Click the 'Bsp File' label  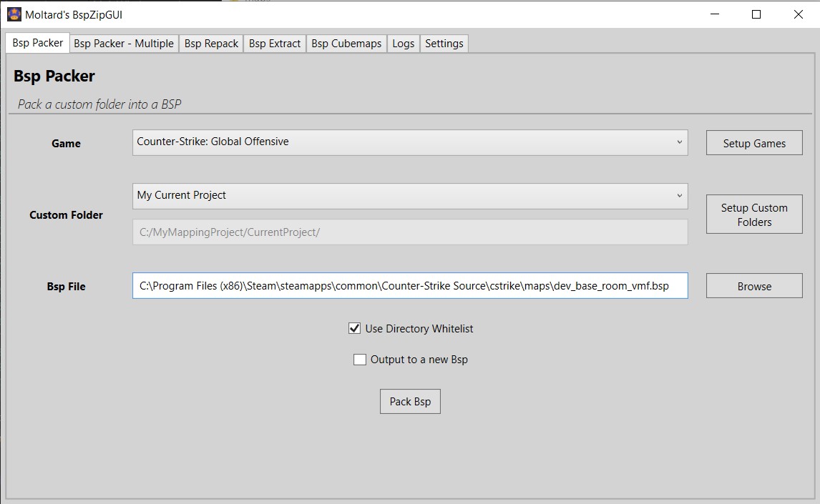coord(66,286)
